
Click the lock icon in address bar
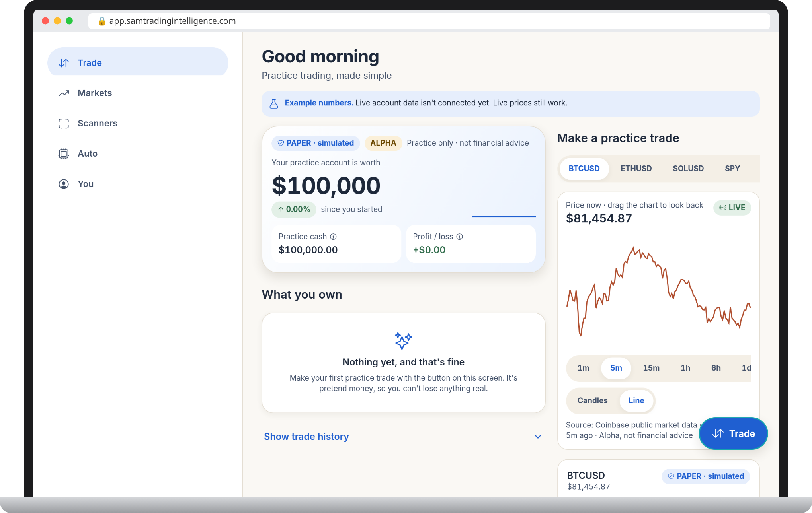(102, 21)
